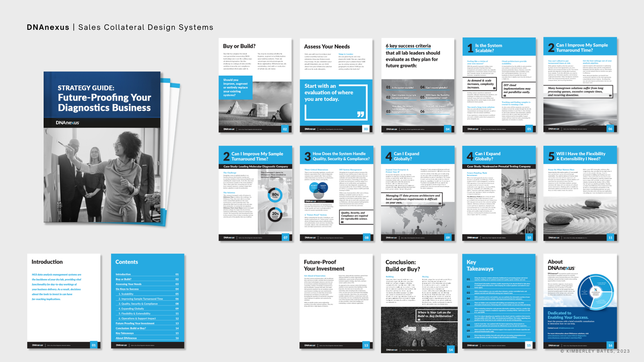Click 'STRATEGY GUIDE:' title on the cover
This screenshot has height=362, width=644.
(86, 88)
